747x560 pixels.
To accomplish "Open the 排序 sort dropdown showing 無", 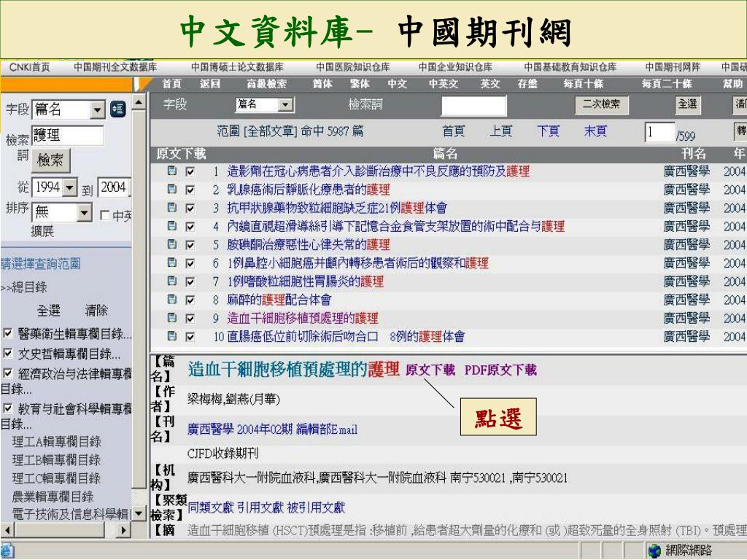I will (x=62, y=212).
